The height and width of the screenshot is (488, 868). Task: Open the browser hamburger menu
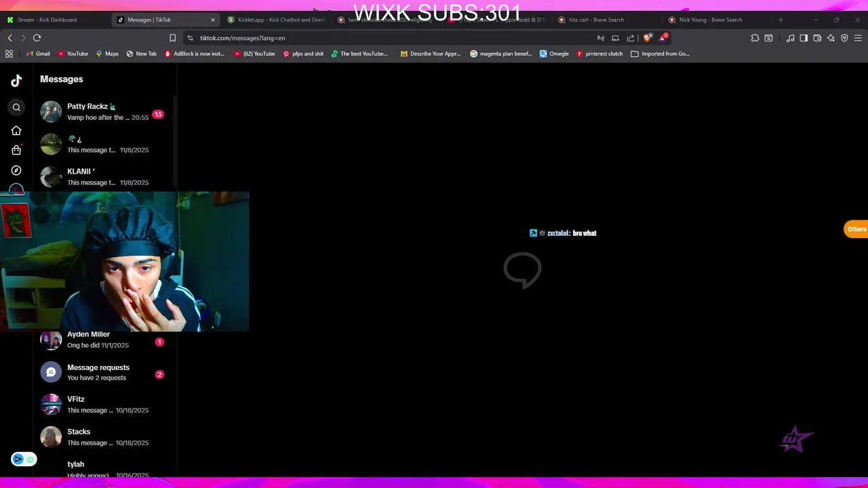[858, 38]
